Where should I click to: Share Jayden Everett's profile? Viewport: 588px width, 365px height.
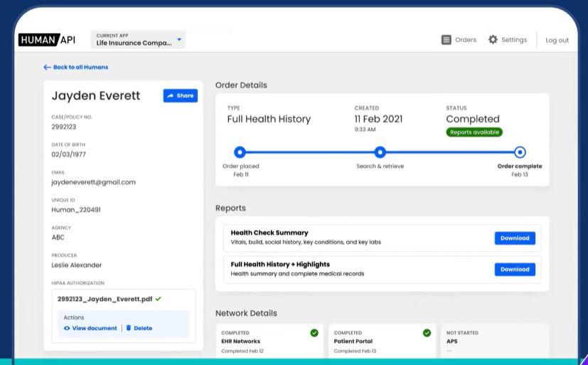(180, 95)
